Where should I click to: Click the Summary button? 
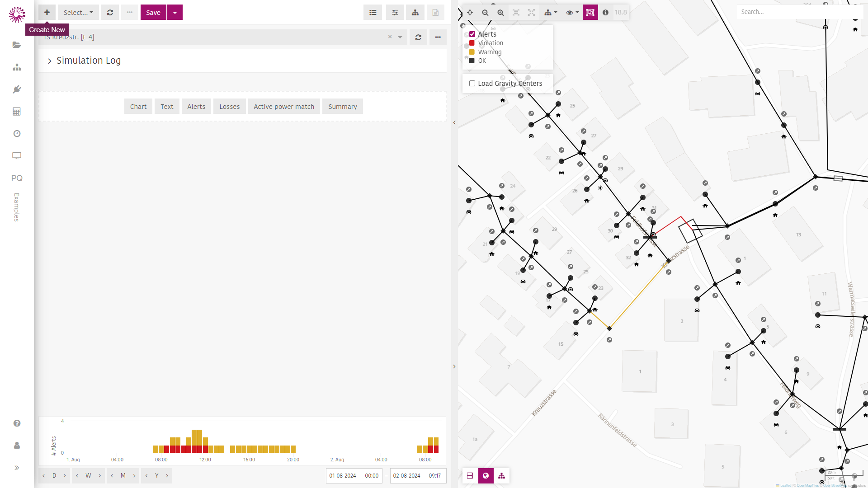pyautogui.click(x=343, y=107)
